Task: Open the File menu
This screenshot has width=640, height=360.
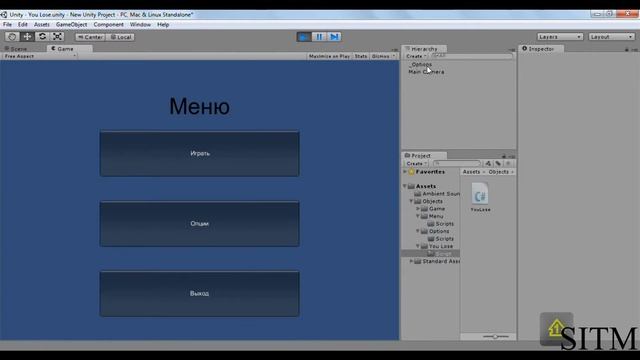Action: 7,25
